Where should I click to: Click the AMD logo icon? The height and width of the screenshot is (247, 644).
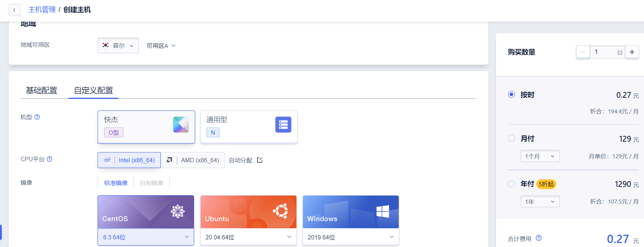[169, 160]
